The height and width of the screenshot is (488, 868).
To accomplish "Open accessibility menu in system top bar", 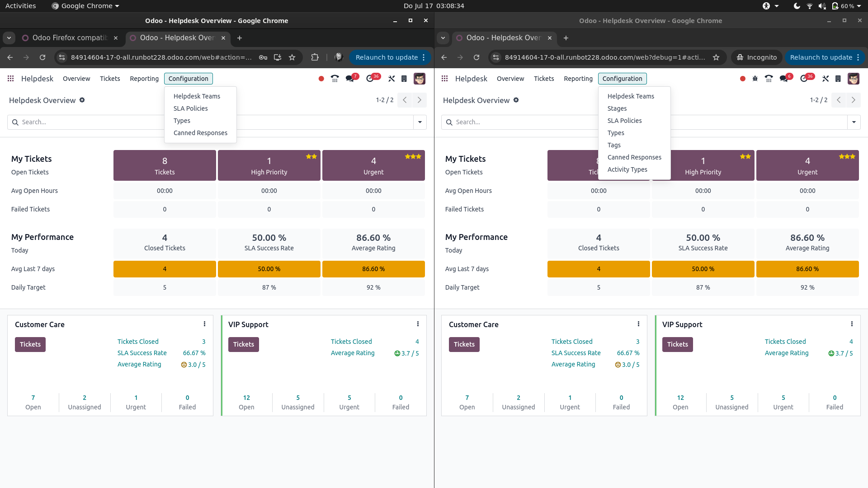I will pos(771,6).
